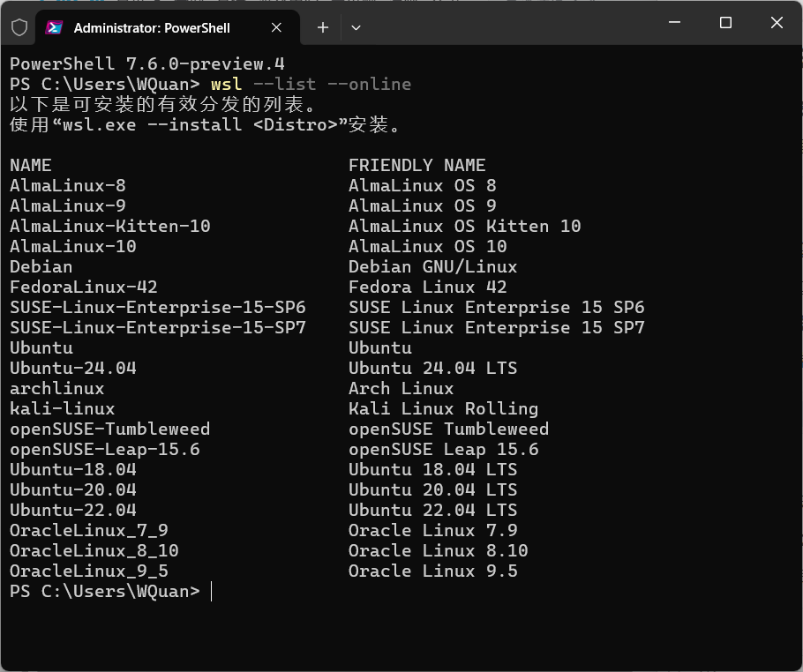Click the kali-linux distro name

(63, 409)
